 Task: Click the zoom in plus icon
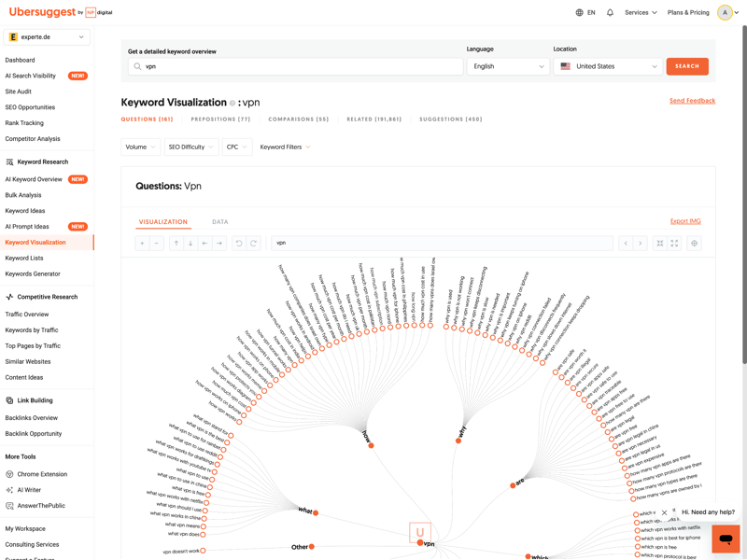142,243
